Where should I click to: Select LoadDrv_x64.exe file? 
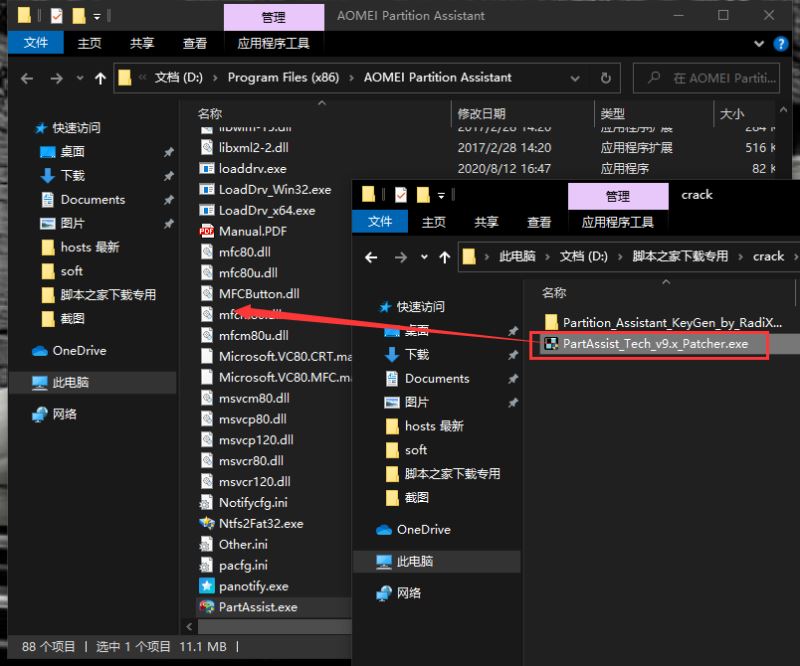(267, 210)
